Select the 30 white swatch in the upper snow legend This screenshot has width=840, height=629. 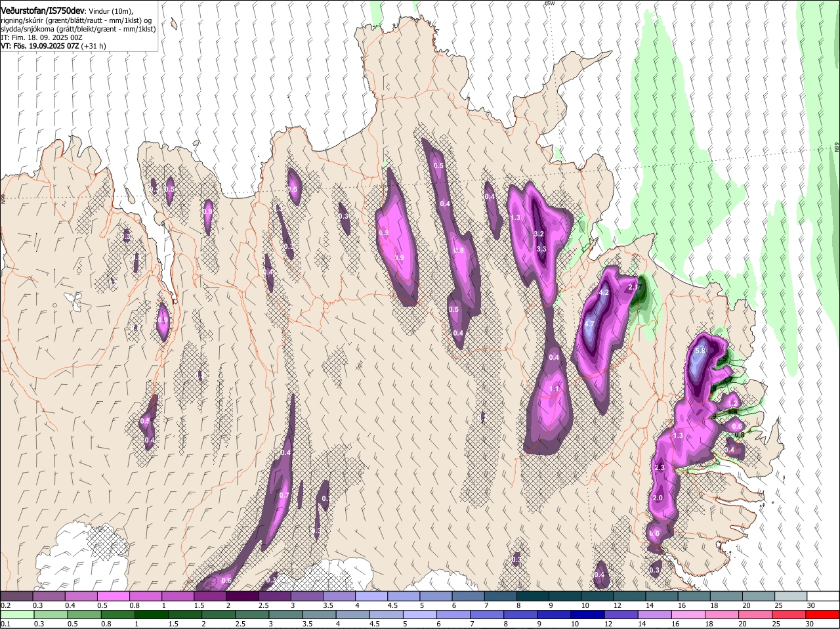(824, 596)
